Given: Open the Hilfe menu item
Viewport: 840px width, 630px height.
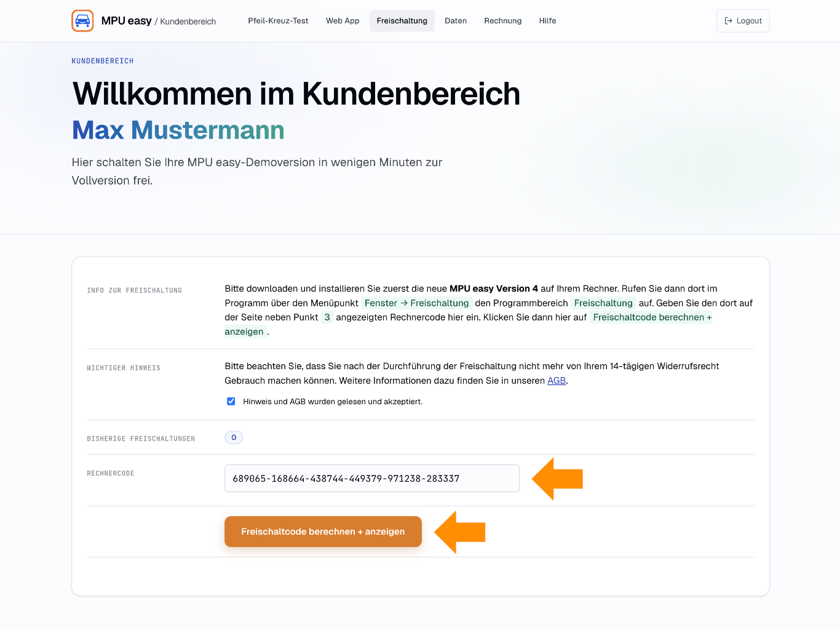Looking at the screenshot, I should point(547,21).
